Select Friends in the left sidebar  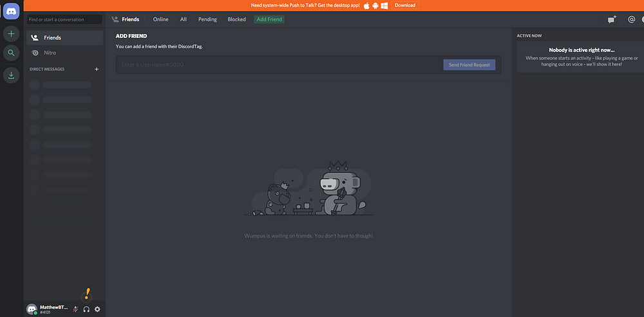(64, 38)
